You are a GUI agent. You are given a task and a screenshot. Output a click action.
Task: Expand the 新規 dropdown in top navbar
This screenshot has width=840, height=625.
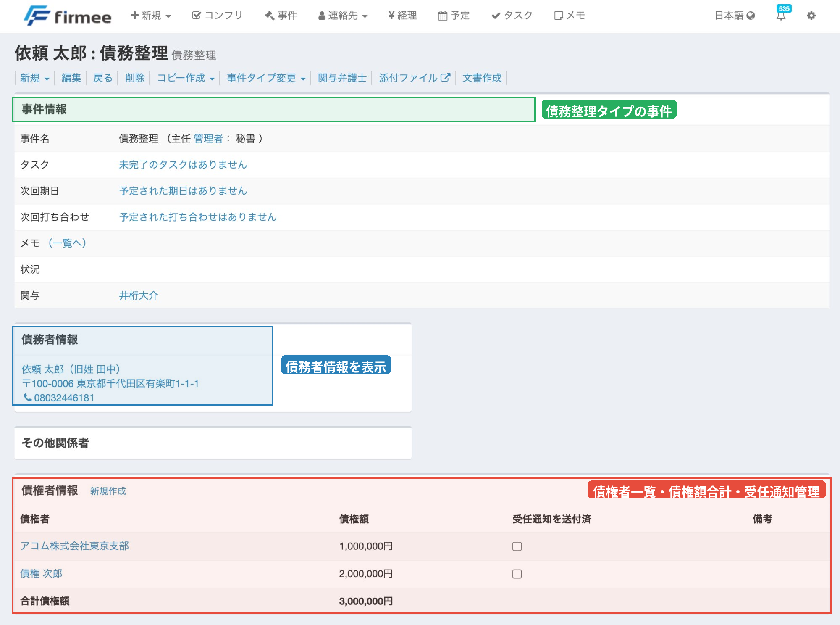point(151,16)
